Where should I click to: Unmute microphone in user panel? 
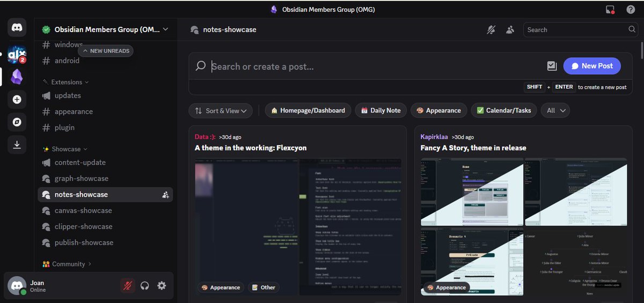coord(127,286)
